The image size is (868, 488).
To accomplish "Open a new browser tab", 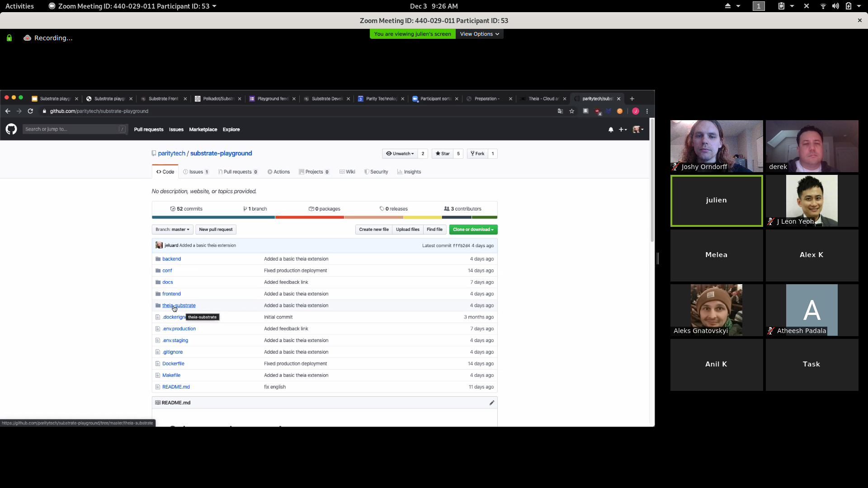I will tap(632, 99).
